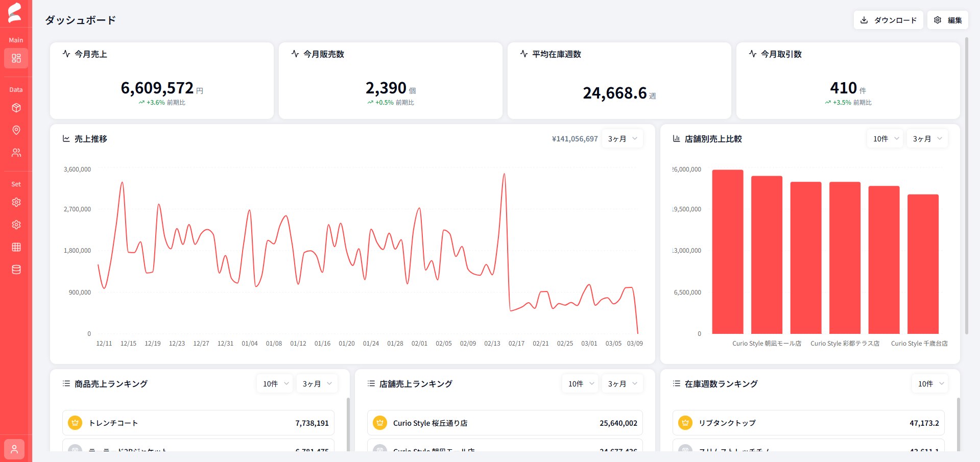This screenshot has height=462, width=980.
Task: Click the app logo at top left
Action: 15,13
